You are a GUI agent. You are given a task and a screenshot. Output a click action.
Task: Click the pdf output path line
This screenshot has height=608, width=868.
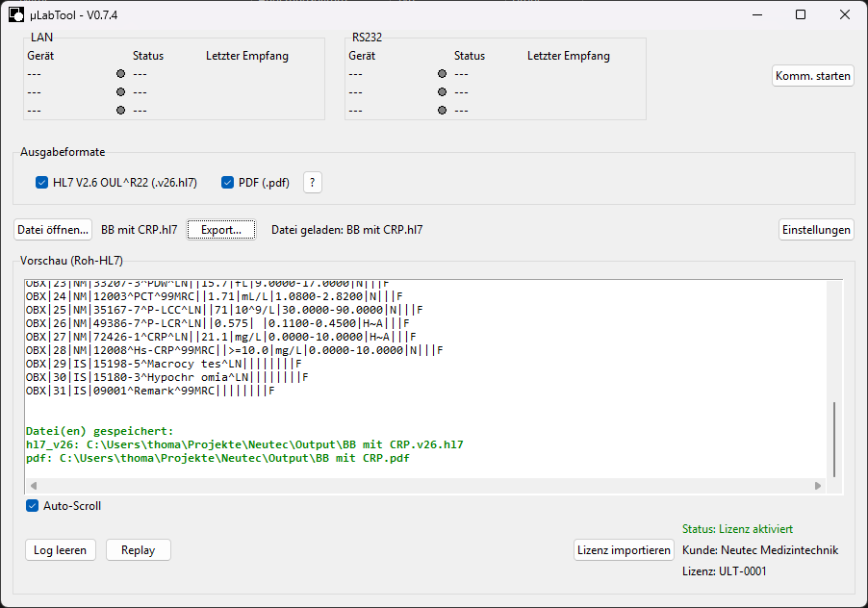click(x=217, y=458)
